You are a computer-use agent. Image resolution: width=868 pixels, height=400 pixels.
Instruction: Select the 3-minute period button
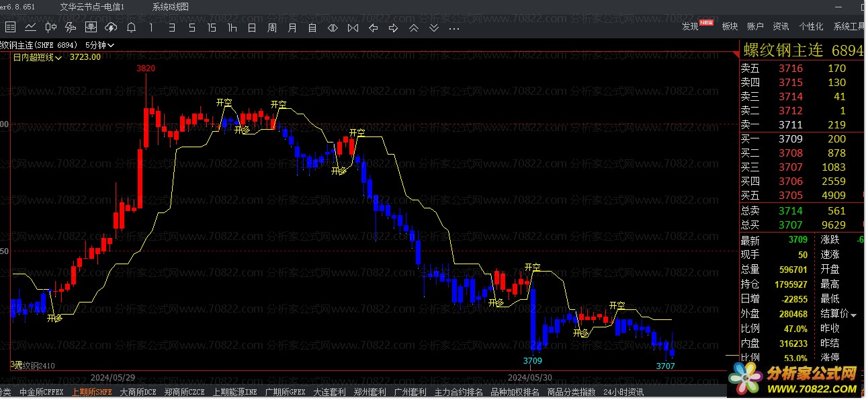tap(171, 28)
